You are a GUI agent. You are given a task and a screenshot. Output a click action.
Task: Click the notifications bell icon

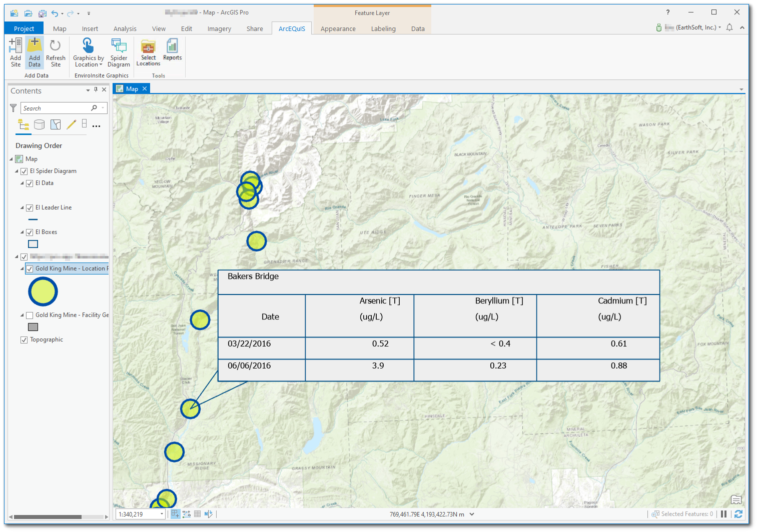pyautogui.click(x=729, y=27)
